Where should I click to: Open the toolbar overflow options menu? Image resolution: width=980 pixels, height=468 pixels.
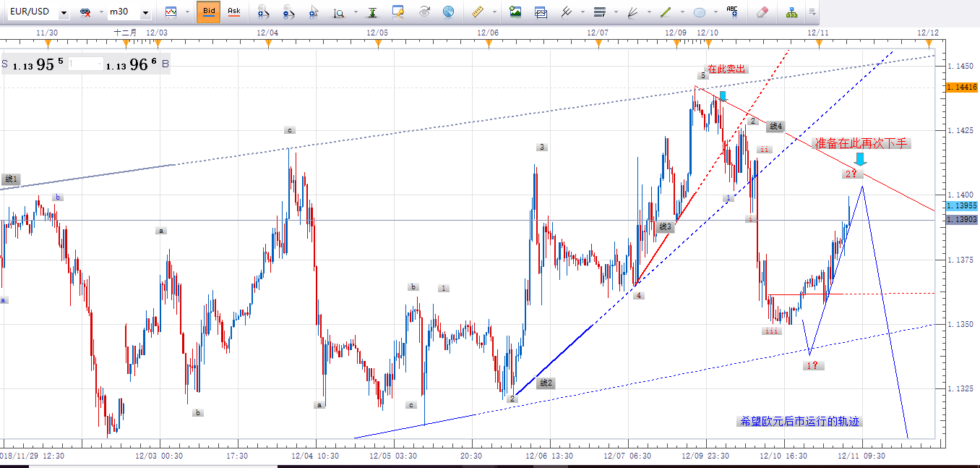[813, 12]
